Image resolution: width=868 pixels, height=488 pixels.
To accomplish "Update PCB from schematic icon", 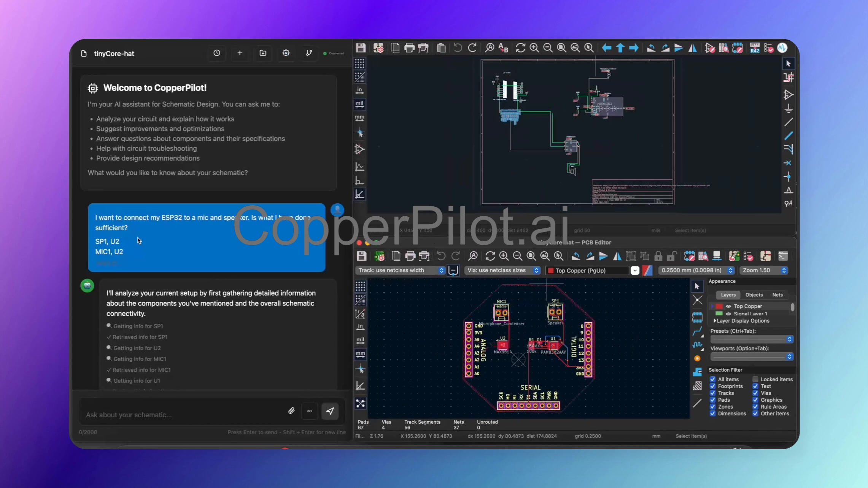I will 734,256.
